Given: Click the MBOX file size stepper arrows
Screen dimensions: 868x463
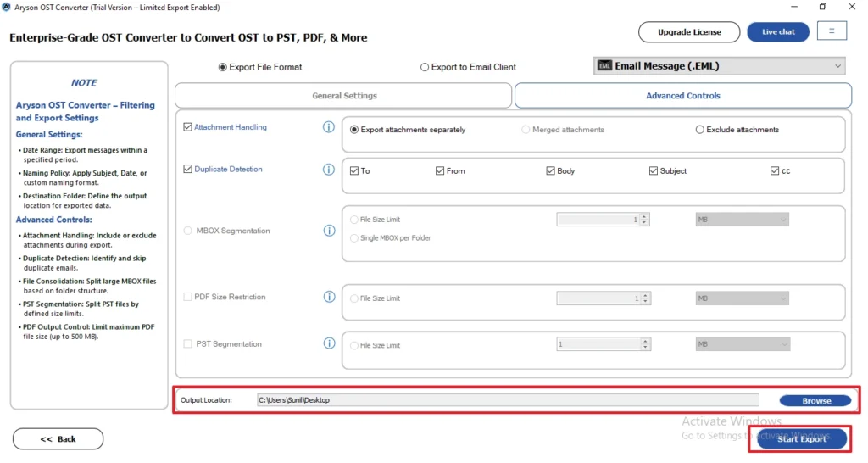Looking at the screenshot, I should coord(644,220).
